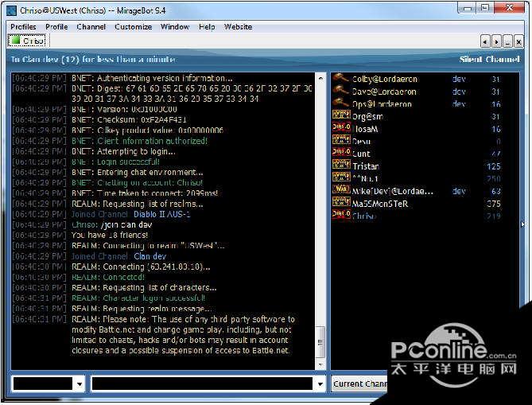This screenshot has height=405, width=532.
Task: Open the Customize menu
Action: (x=133, y=27)
